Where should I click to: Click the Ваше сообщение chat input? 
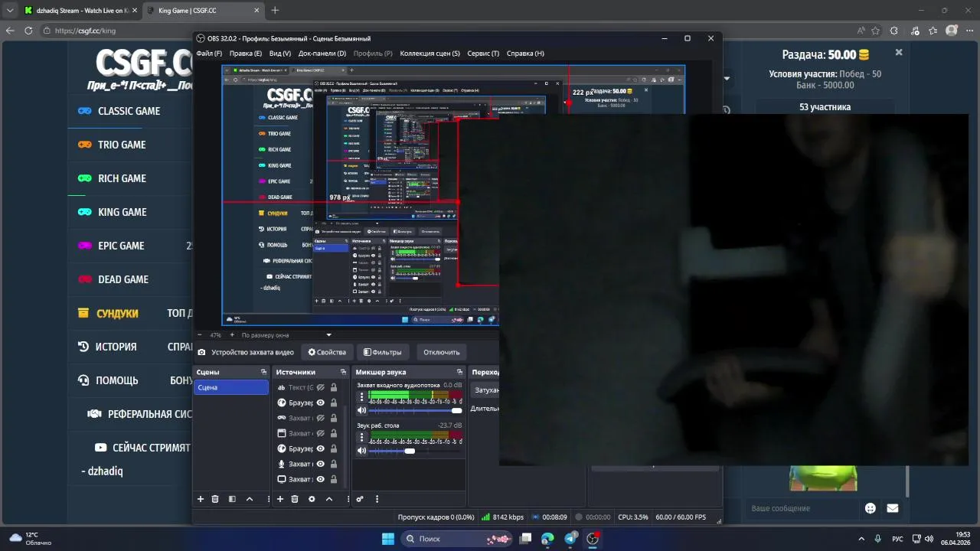pos(804,508)
